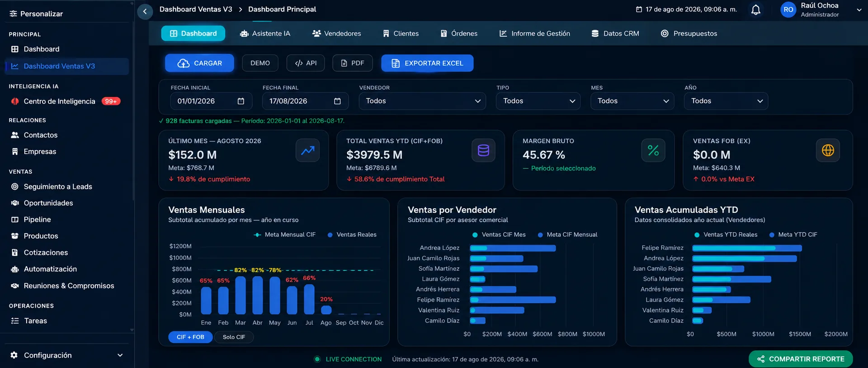Screen dimensions: 868x368
Task: Toggle Ventas Reales legend series
Action: (352, 234)
